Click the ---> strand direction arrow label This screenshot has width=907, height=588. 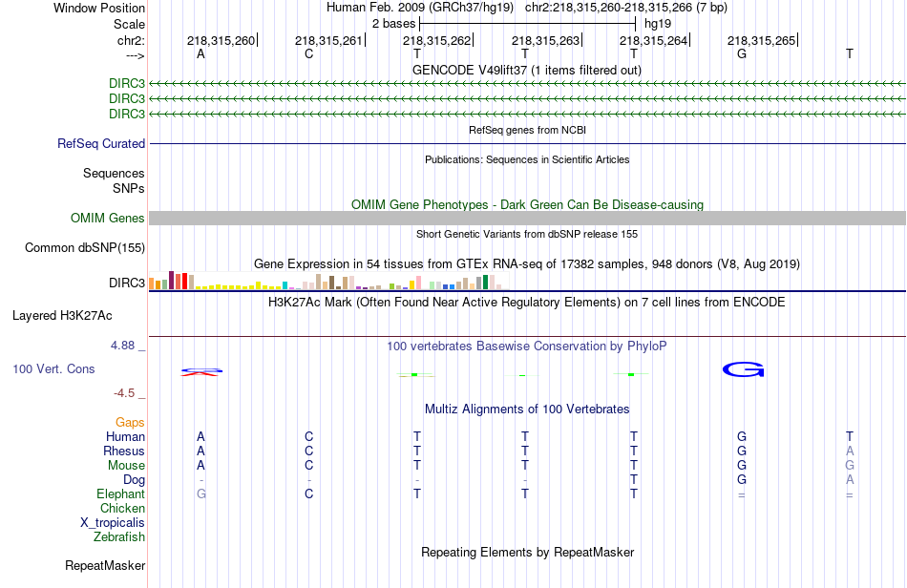point(135,55)
